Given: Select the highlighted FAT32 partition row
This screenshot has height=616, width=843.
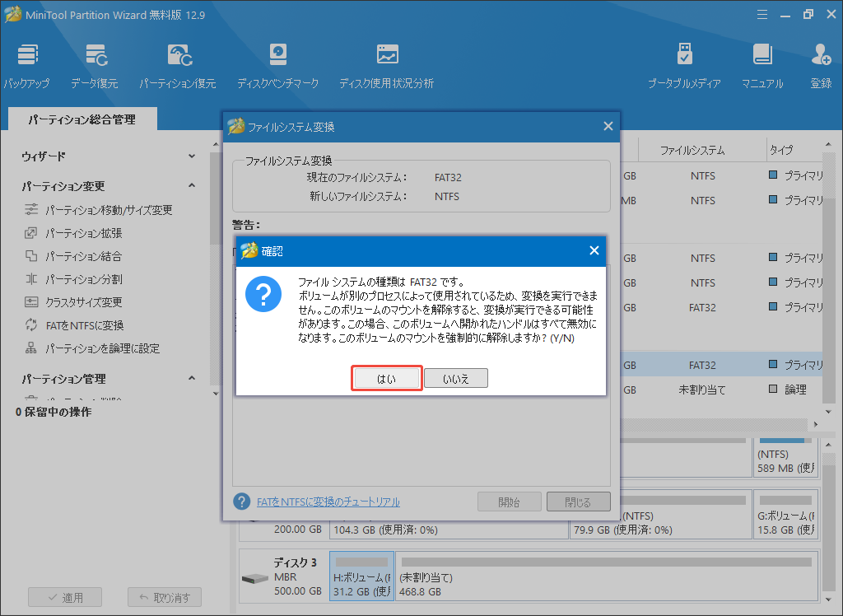Looking at the screenshot, I should coord(721,365).
